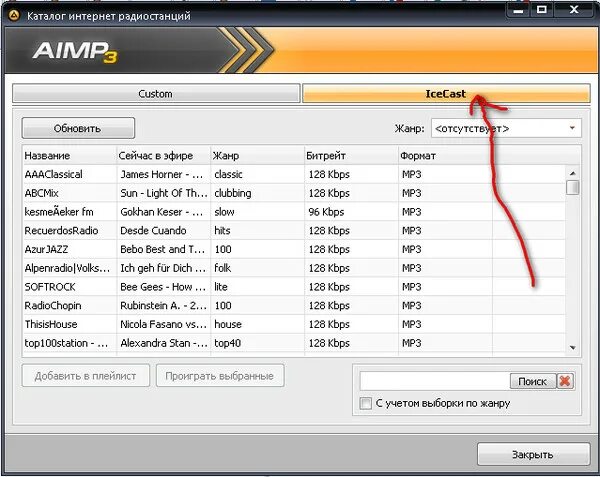Click the Поиск search button
This screenshot has width=600, height=477.
533,381
